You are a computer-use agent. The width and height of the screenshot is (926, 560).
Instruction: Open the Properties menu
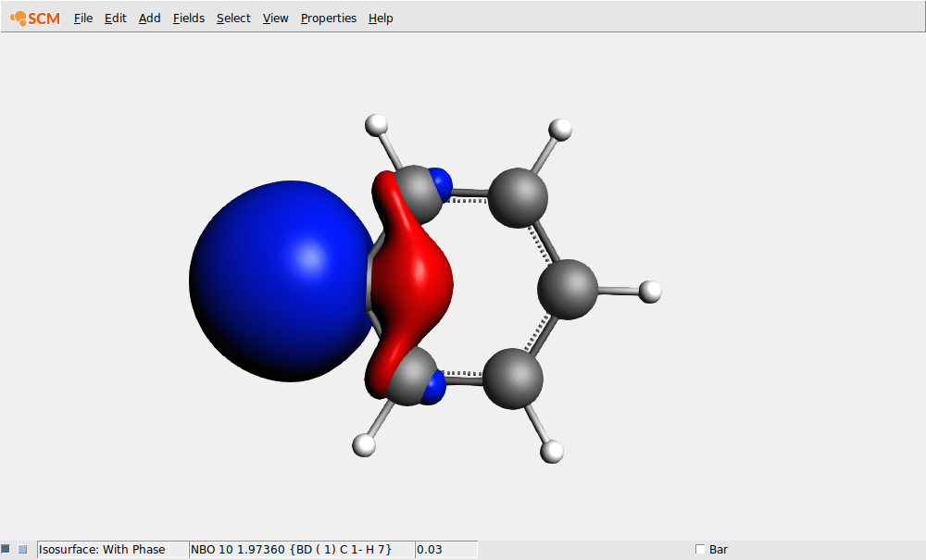(x=328, y=18)
